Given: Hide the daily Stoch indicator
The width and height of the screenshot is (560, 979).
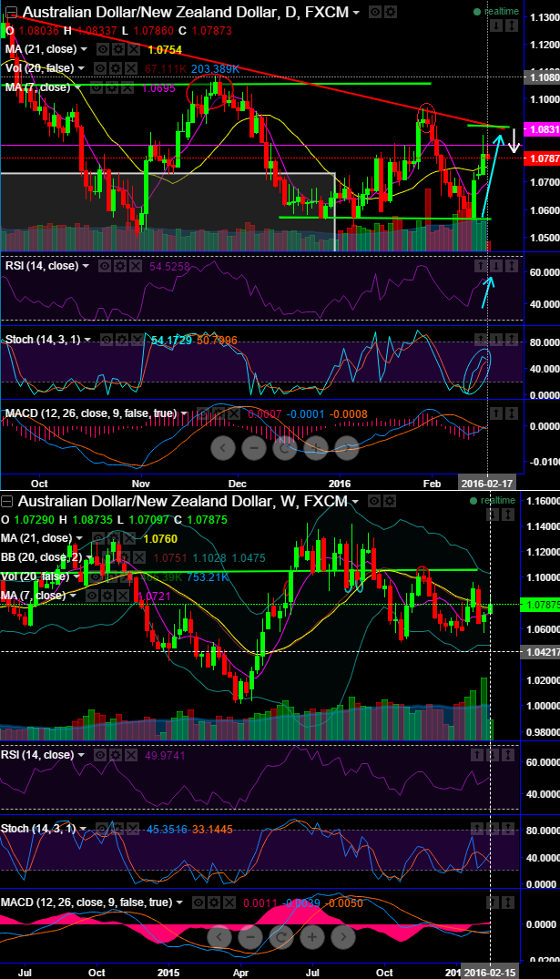Looking at the screenshot, I should point(107,340).
